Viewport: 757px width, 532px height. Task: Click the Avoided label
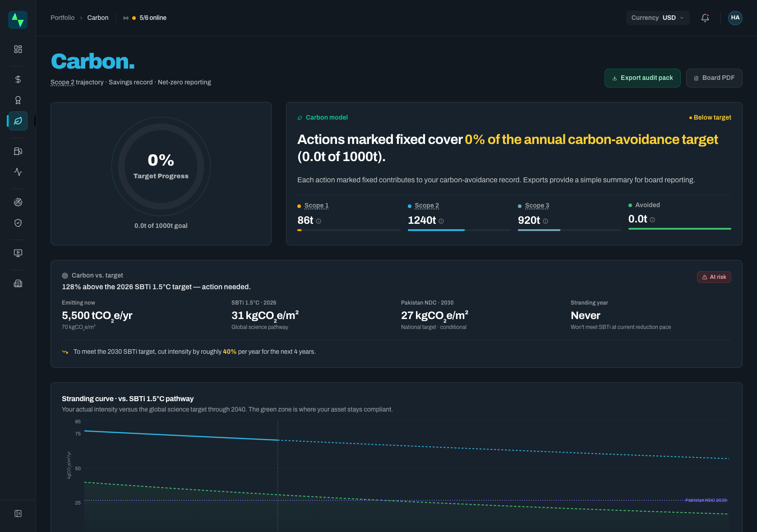pos(647,205)
